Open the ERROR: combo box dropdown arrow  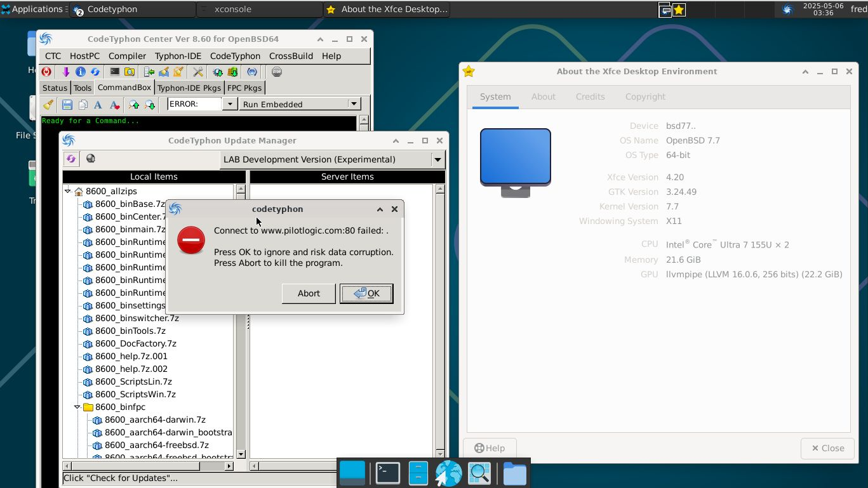click(230, 104)
